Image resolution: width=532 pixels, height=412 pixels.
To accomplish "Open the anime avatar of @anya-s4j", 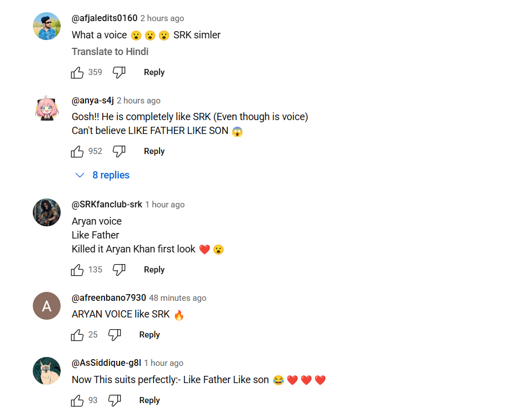I will pyautogui.click(x=47, y=108).
